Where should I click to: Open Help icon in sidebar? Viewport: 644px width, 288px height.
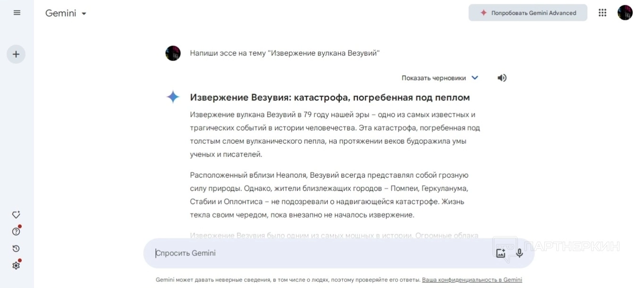16,231
